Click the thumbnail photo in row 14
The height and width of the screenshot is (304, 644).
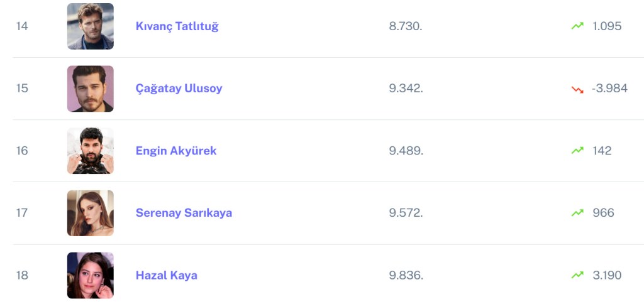pyautogui.click(x=91, y=26)
